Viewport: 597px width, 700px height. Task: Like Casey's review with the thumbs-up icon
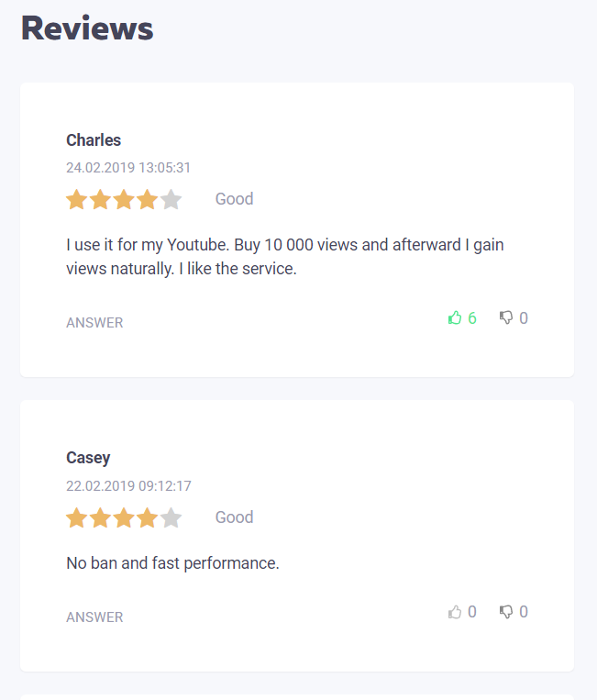point(455,612)
